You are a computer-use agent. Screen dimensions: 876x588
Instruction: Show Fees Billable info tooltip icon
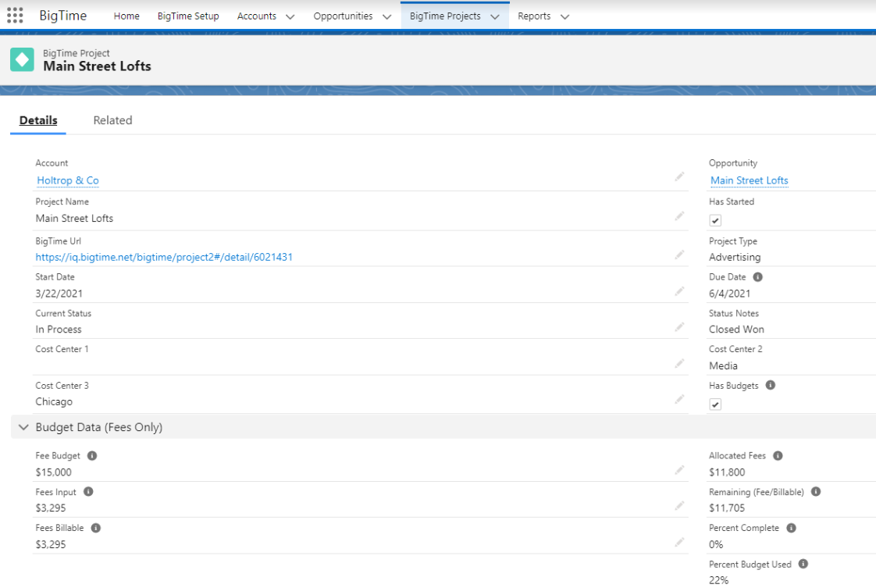coord(96,528)
